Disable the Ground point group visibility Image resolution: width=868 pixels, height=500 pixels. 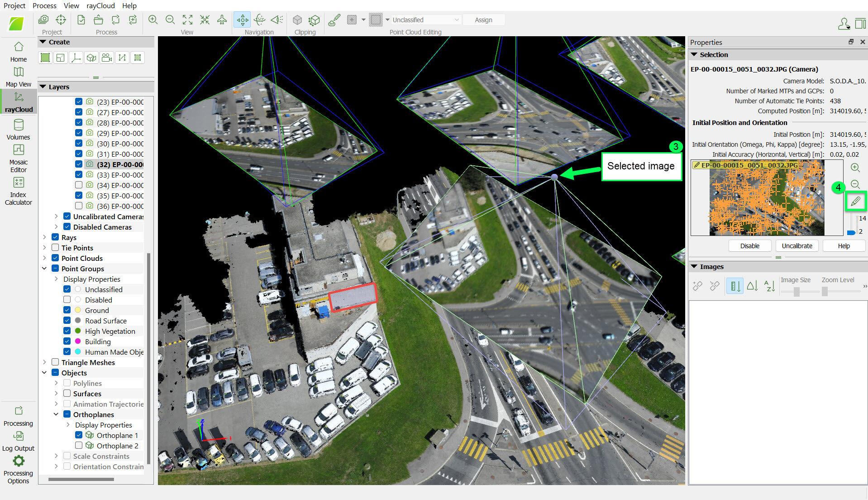click(x=67, y=310)
